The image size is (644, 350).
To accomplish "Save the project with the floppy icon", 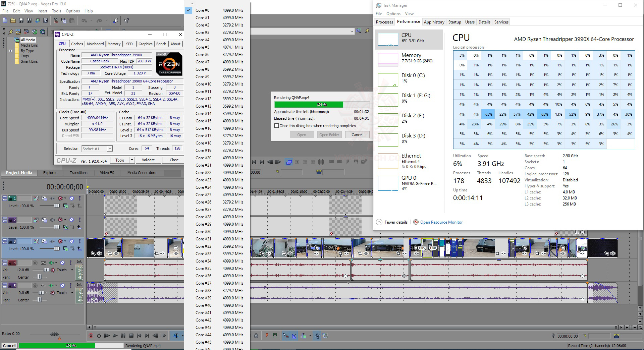I will pyautogui.click(x=21, y=20).
